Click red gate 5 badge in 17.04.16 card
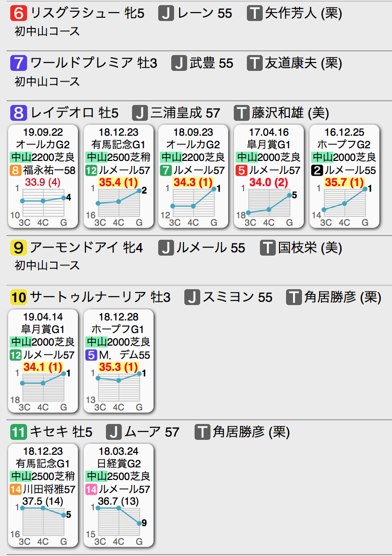This screenshot has width=392, height=556. (242, 171)
